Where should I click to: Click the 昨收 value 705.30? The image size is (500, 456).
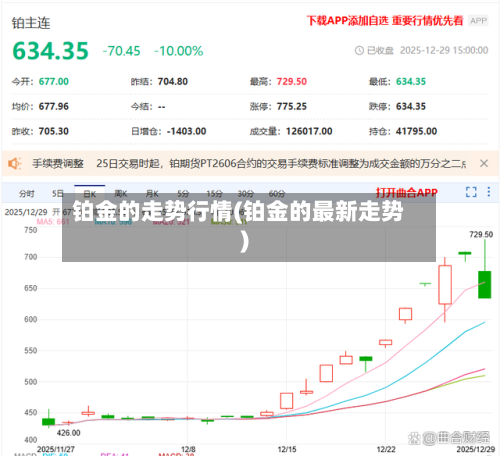(54, 131)
